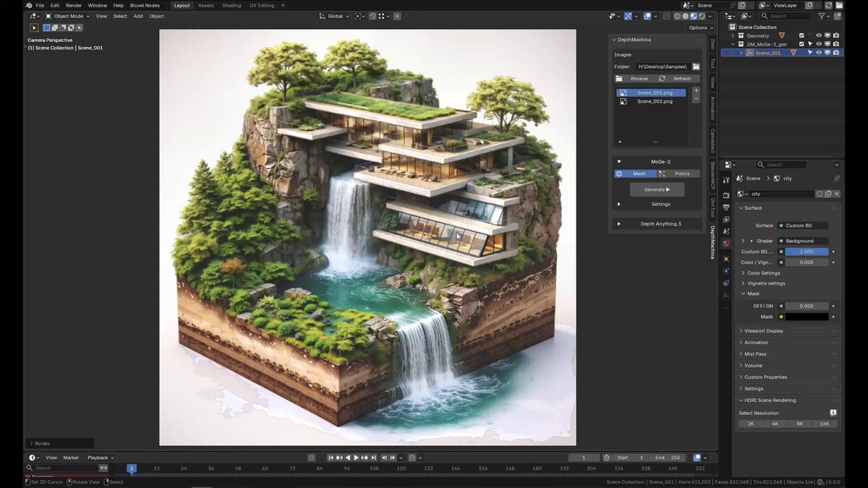Viewport: 868px width, 488px height.
Task: Switch viewport shading to wireframe
Action: coord(677,16)
